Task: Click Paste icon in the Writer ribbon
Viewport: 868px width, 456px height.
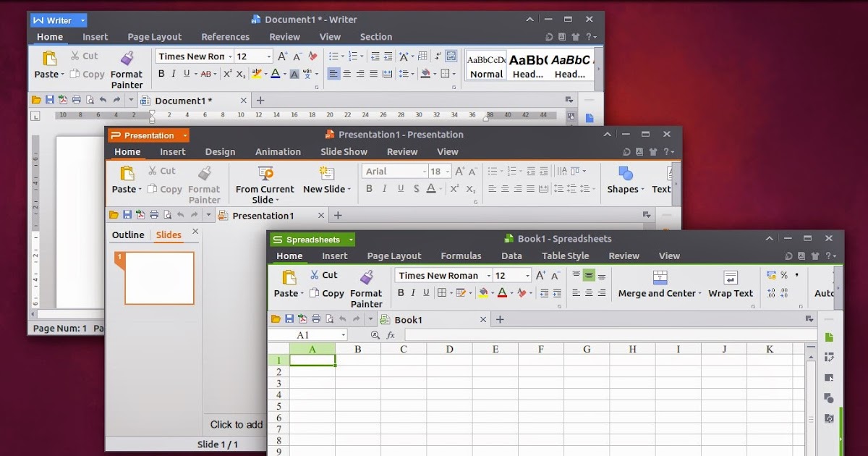Action: click(49, 59)
